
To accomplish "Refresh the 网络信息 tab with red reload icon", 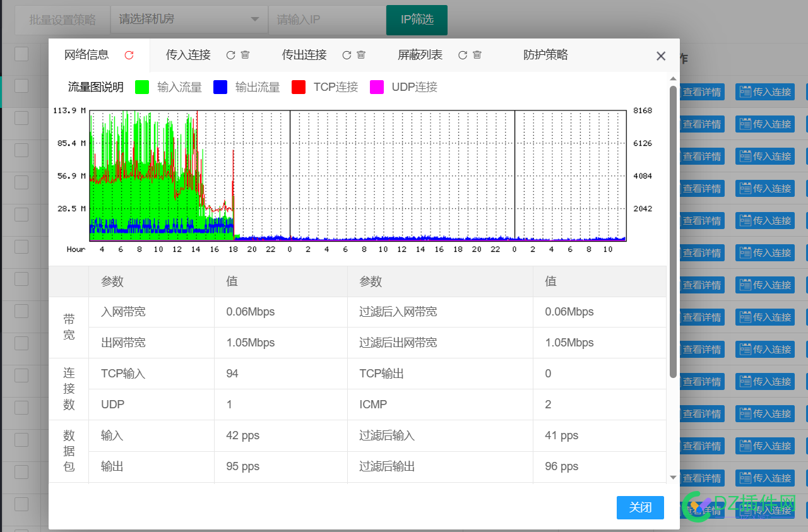I will point(129,55).
